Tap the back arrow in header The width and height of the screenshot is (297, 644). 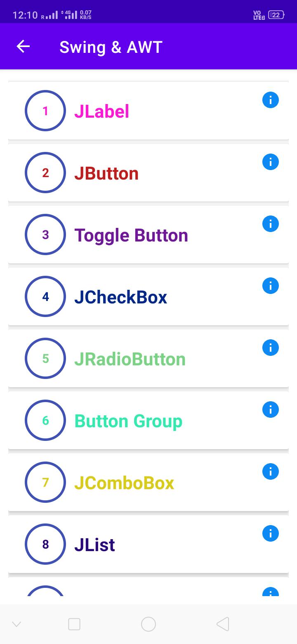pyautogui.click(x=23, y=47)
